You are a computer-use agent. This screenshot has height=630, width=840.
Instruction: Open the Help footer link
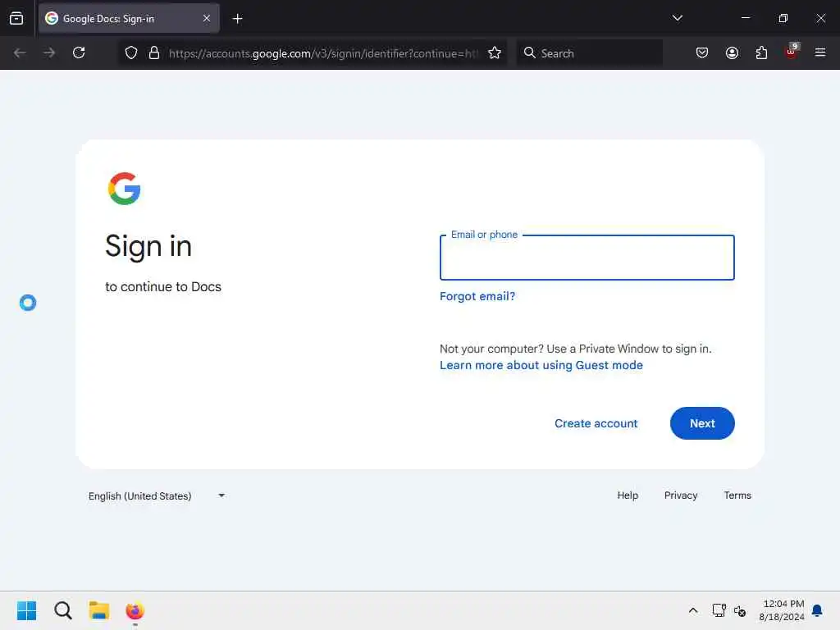tap(628, 495)
